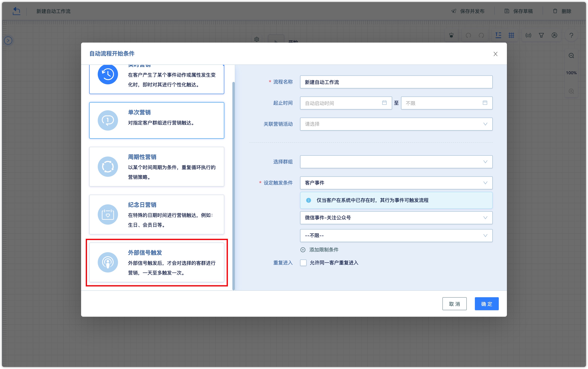Open the 微信事件-关注公众号 dropdown
588x369 pixels.
pyautogui.click(x=396, y=218)
